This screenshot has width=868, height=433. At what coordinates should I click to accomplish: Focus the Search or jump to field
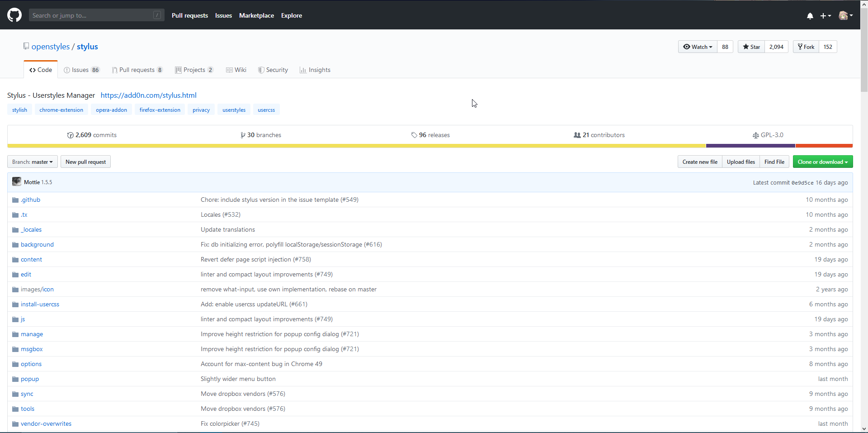click(x=97, y=15)
